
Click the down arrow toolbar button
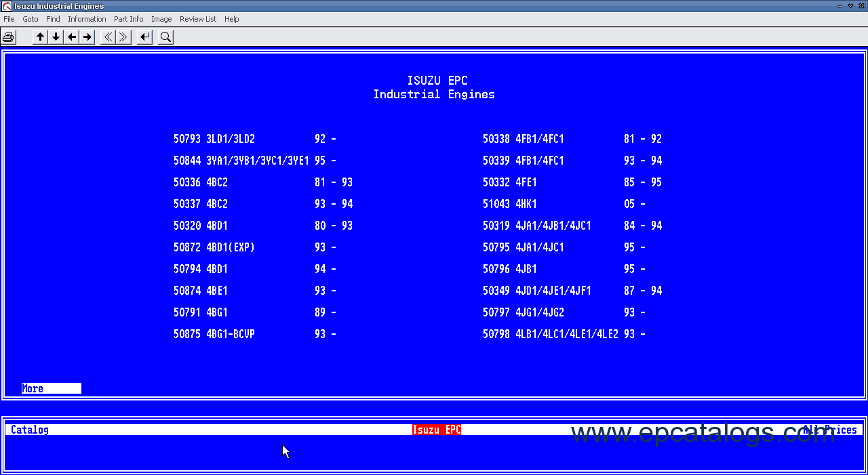pos(56,37)
